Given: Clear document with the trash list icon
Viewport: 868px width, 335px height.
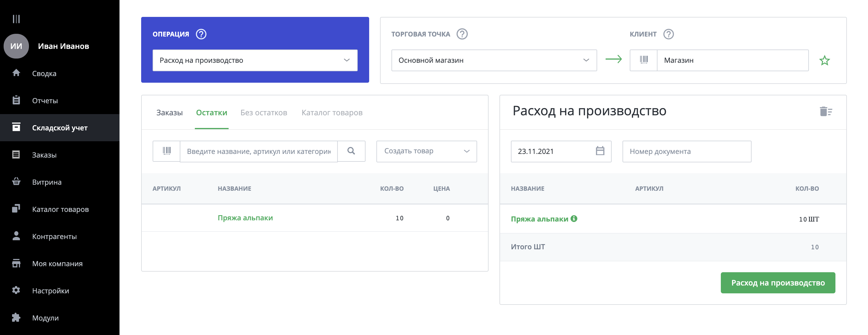Looking at the screenshot, I should [825, 112].
